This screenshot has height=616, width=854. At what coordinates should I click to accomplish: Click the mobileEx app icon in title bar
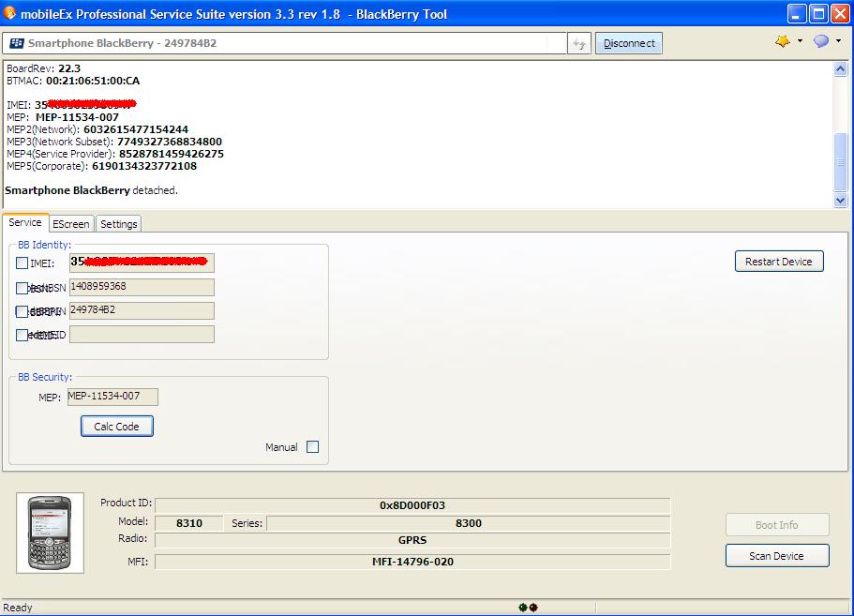click(9, 13)
